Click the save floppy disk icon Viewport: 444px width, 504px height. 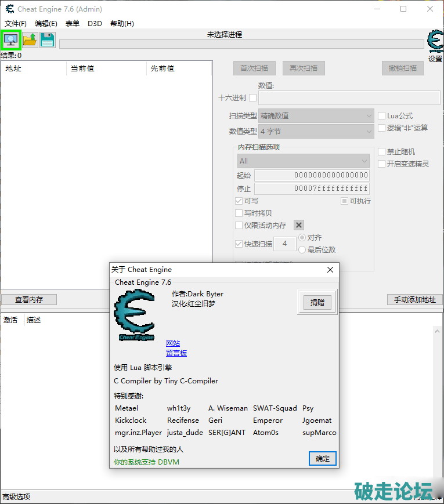click(48, 40)
